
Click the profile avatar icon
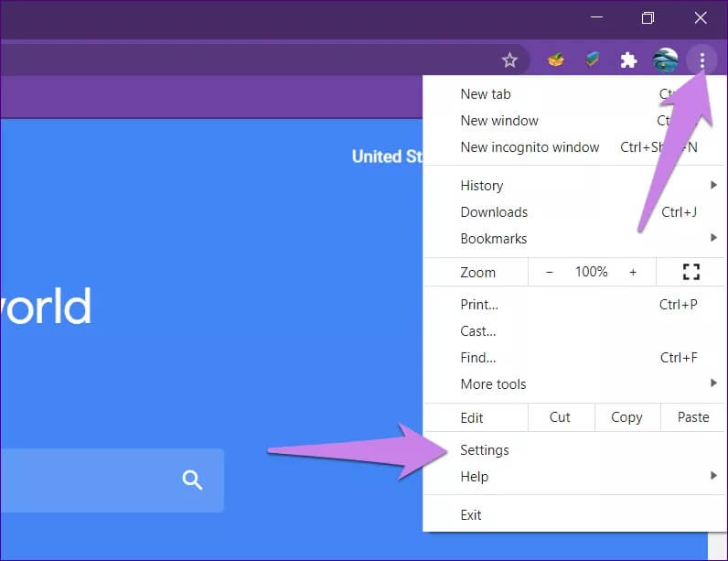coord(665,60)
